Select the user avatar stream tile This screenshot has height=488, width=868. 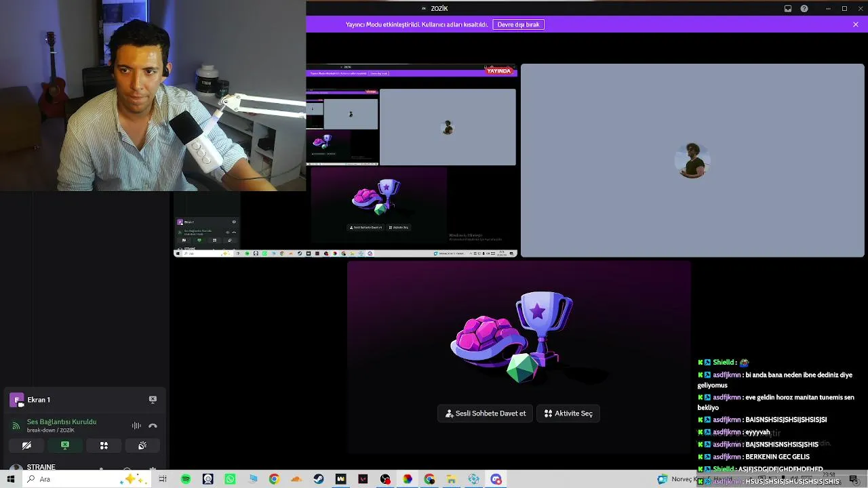tap(692, 161)
